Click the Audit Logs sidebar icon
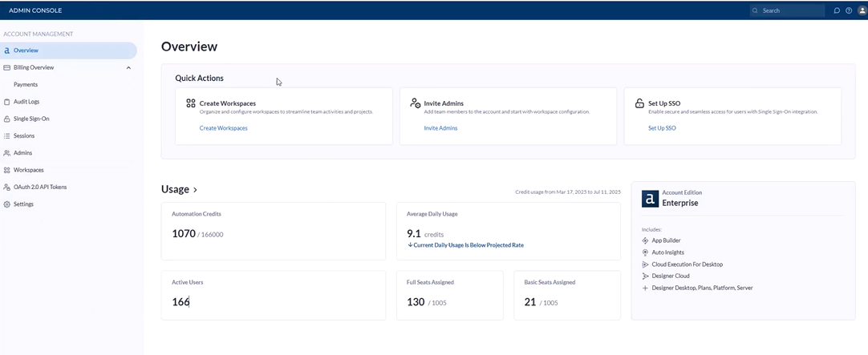 [6, 102]
